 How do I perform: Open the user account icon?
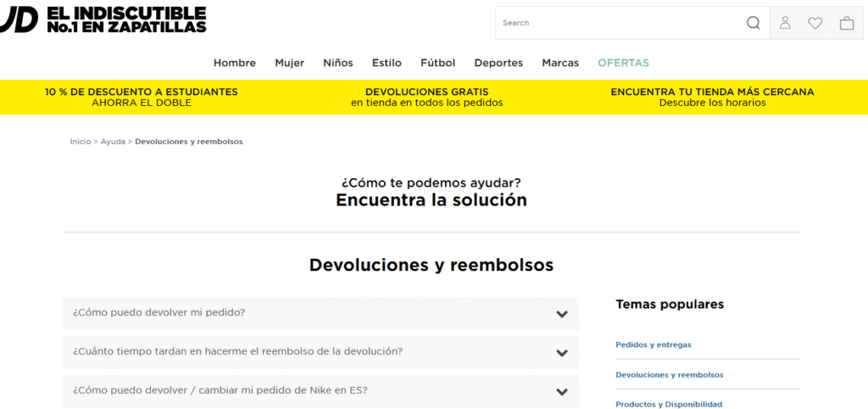point(785,23)
